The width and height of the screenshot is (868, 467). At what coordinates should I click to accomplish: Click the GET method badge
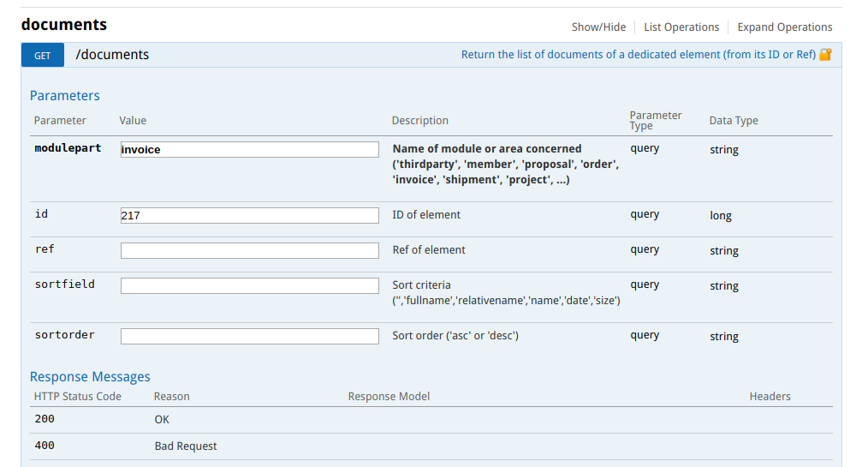(43, 55)
